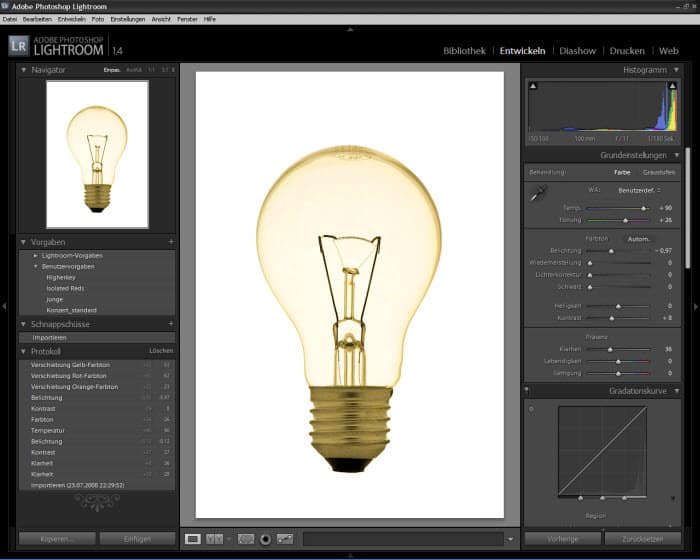Click the Loupe view icon in toolbar
Screen dimensions: 700x560
pos(193,539)
